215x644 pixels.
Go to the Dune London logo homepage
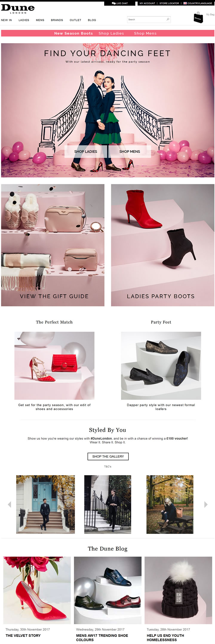point(18,9)
